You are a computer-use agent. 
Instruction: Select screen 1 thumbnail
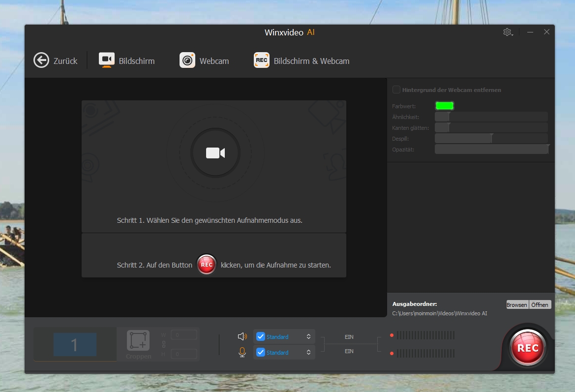[x=75, y=344]
